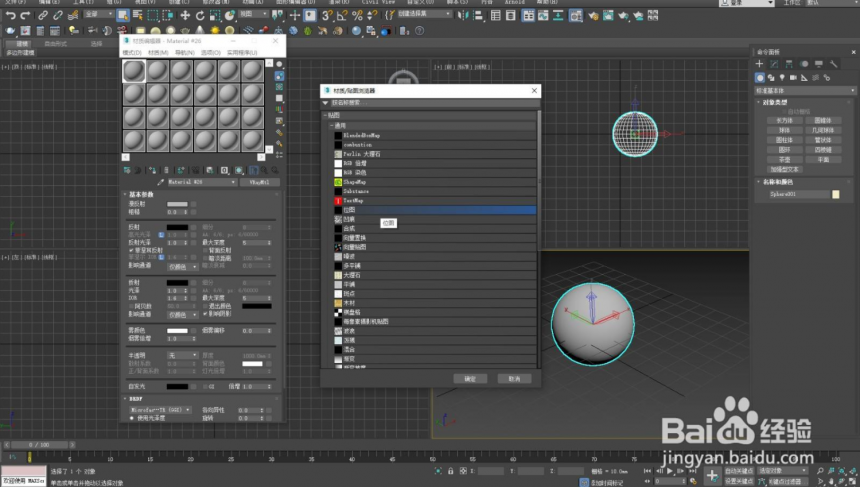Click the help question-mark icon in toolbar
The image size is (860, 487).
(420, 31)
